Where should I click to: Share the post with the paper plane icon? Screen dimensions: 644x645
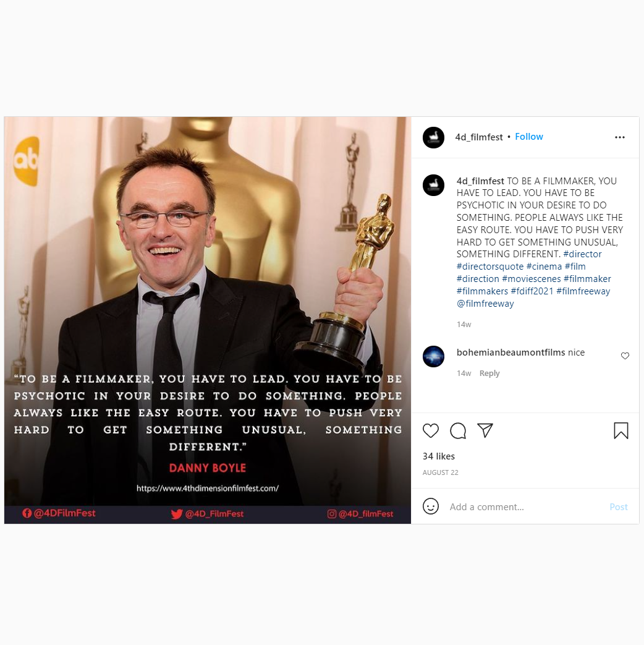click(x=485, y=430)
